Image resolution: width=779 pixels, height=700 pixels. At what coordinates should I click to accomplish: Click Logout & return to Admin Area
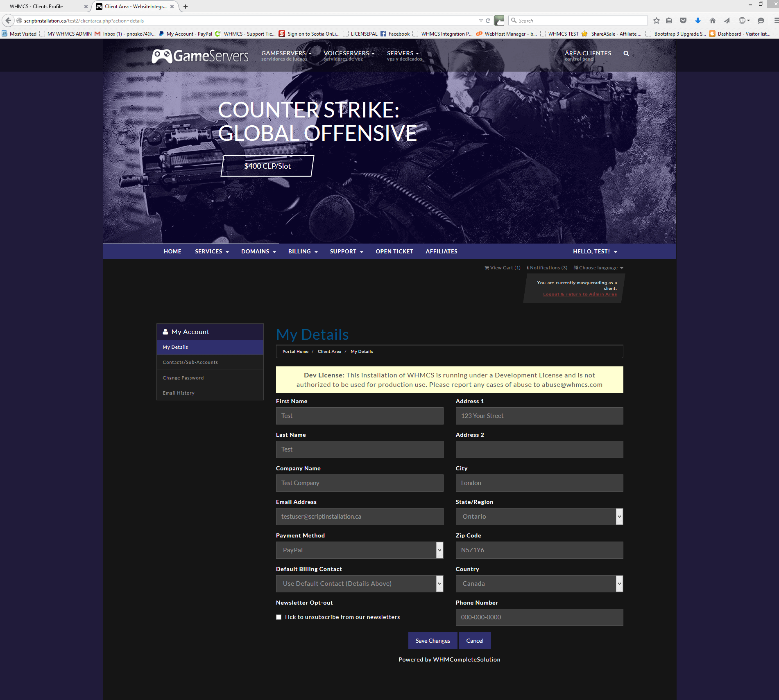tap(580, 294)
